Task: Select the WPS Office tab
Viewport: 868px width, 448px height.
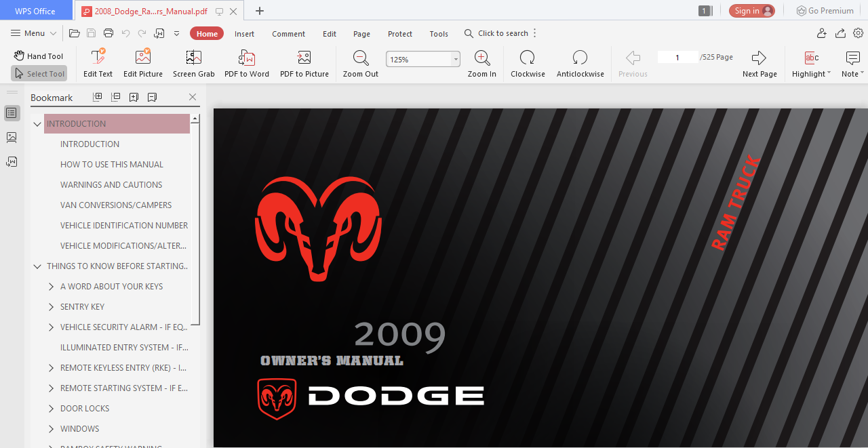Action: (35, 11)
